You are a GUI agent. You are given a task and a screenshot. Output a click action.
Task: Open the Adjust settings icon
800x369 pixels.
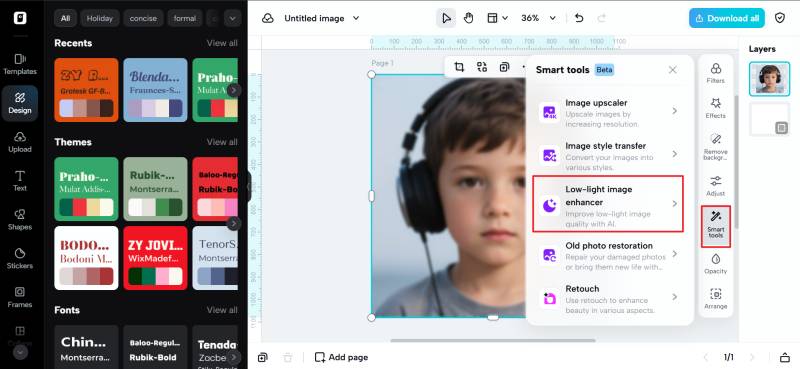click(715, 186)
